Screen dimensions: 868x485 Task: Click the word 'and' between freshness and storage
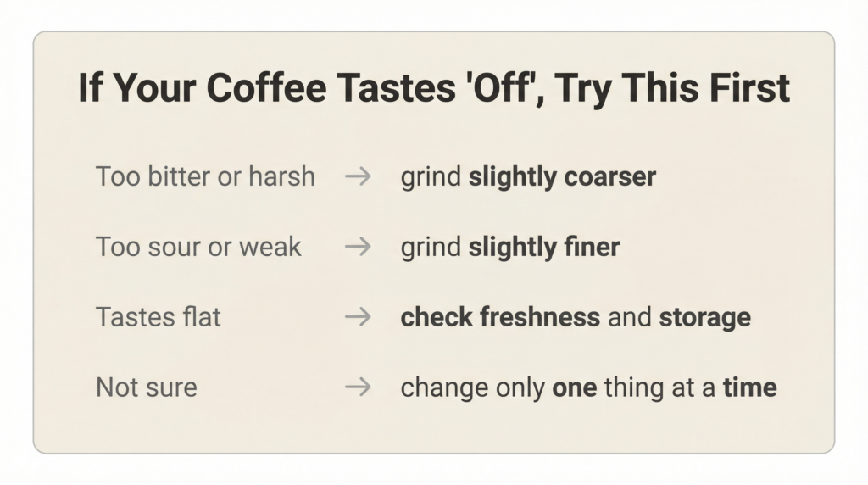(629, 317)
